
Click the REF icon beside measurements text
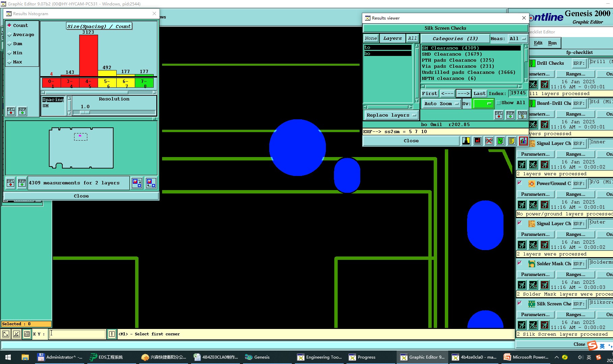[22, 183]
